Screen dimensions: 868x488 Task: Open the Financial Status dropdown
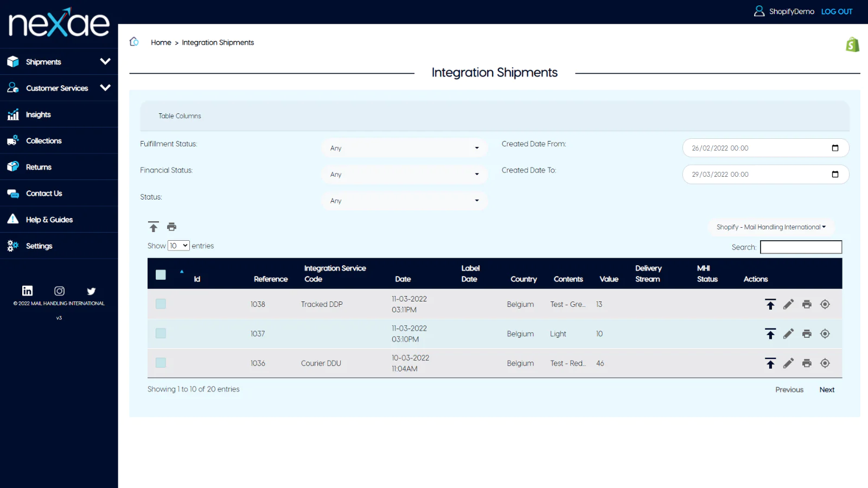pos(404,174)
